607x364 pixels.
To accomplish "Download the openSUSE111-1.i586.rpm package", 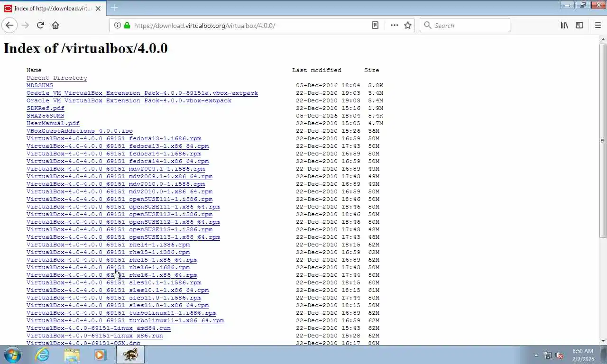I will tap(120, 199).
